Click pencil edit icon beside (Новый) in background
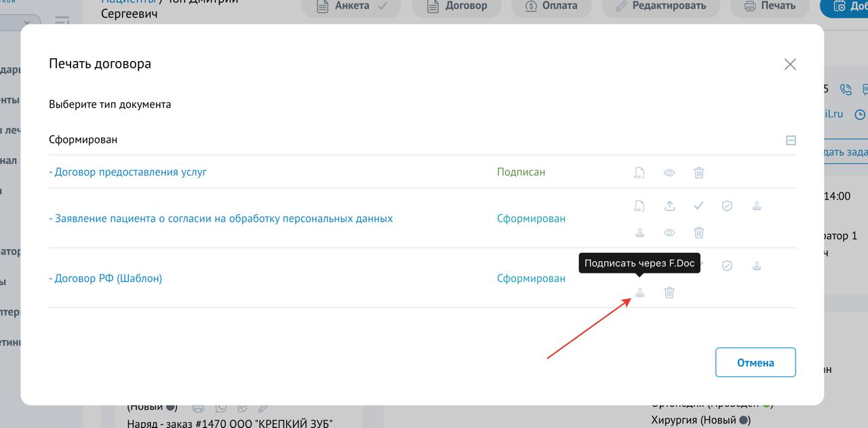The height and width of the screenshot is (428, 868). [264, 408]
